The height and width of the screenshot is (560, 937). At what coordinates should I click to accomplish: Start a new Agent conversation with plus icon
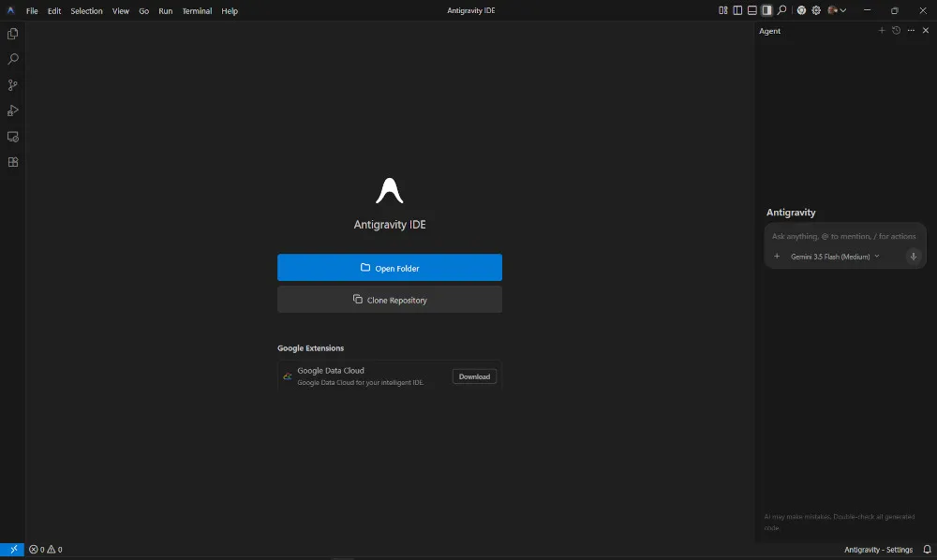coord(882,31)
